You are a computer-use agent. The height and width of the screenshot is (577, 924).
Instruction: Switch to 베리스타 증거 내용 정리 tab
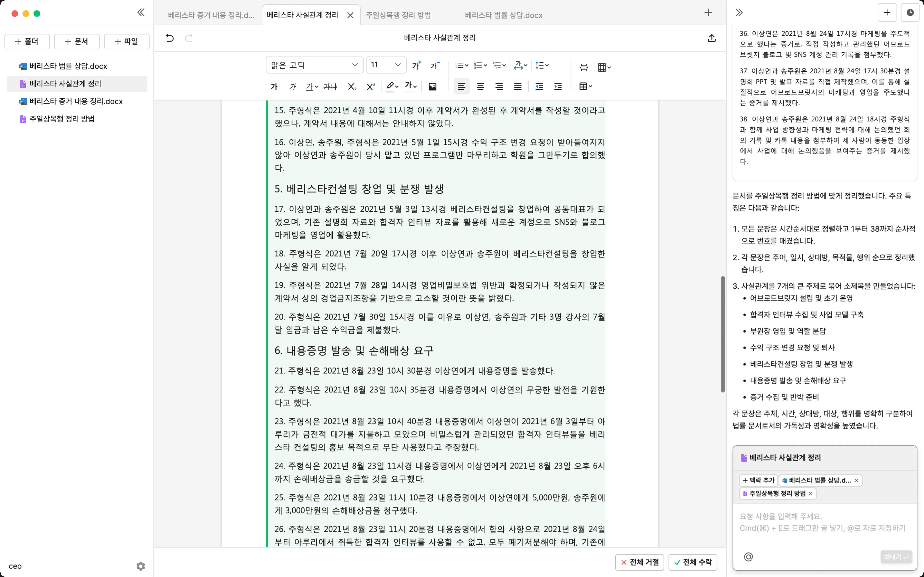point(211,15)
